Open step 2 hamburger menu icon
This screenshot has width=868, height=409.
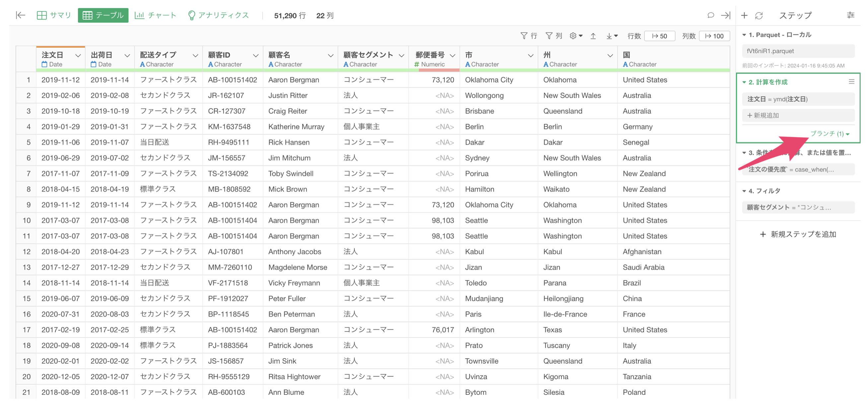[x=851, y=82]
